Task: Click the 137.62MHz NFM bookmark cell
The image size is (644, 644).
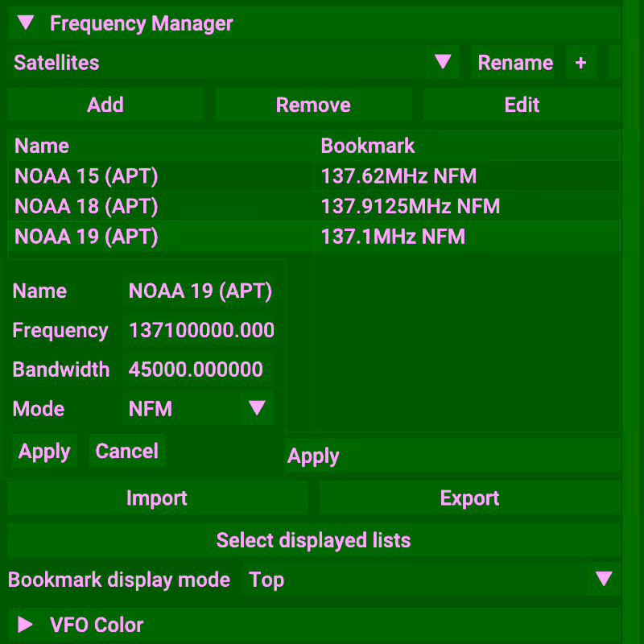Action: 468,175
